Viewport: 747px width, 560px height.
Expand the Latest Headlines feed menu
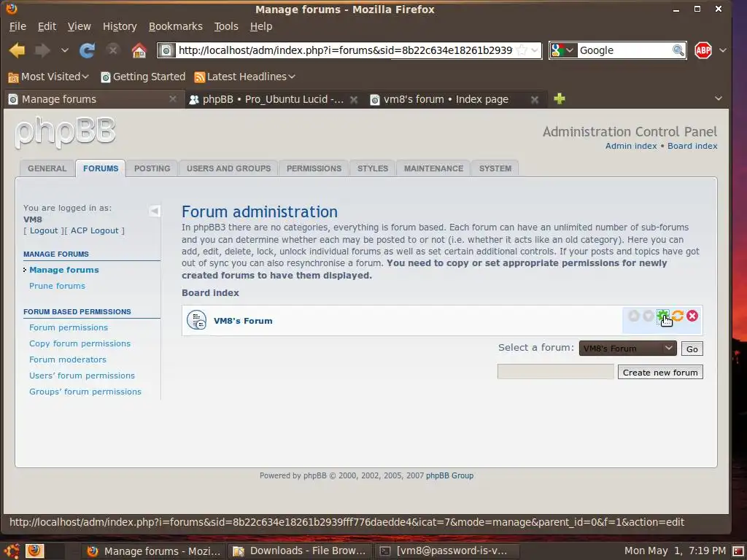(245, 77)
